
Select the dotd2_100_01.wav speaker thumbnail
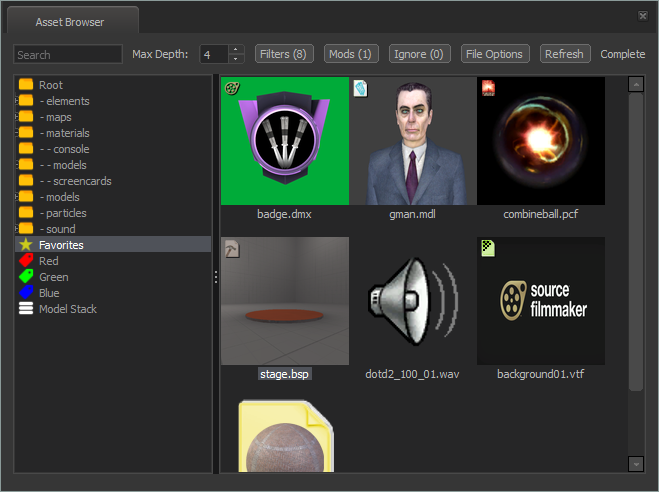pyautogui.click(x=413, y=301)
